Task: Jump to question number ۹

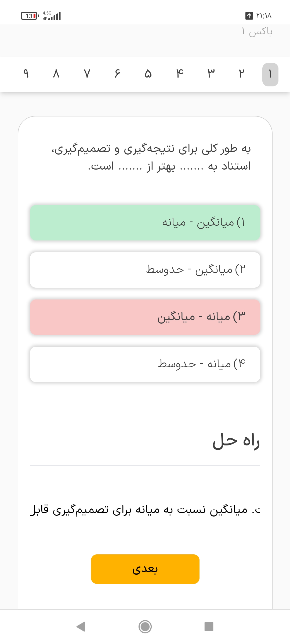Action: (26, 74)
